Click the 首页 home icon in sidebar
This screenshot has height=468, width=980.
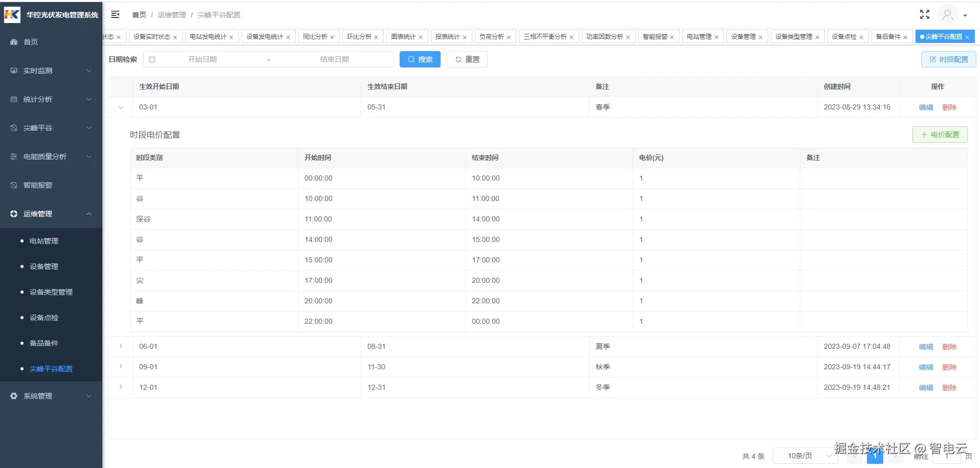coord(14,42)
